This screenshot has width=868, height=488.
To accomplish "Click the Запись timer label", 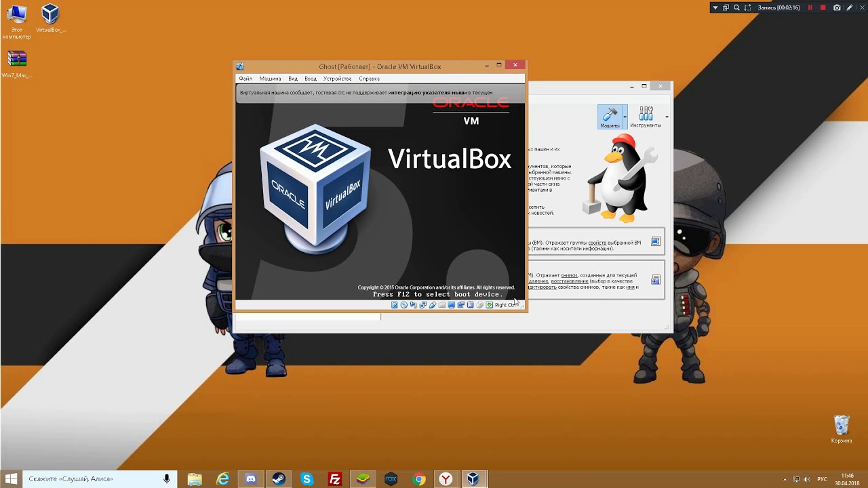I will 779,7.
